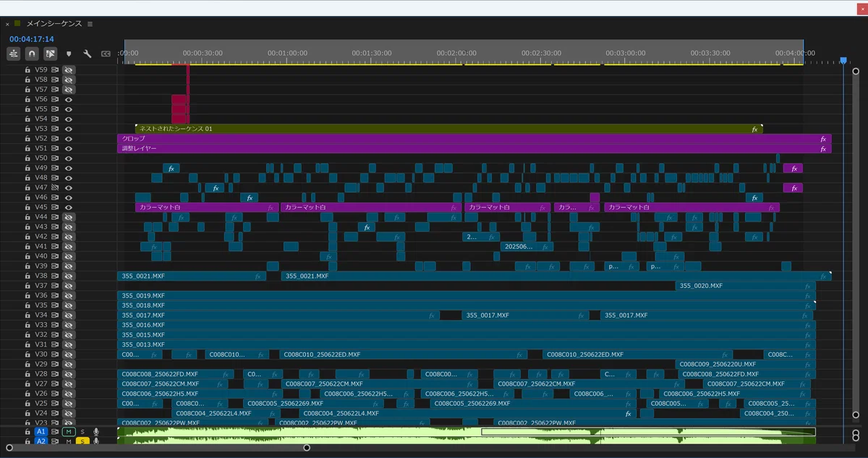
Task: Hide track V56 with eye icon
Action: pyautogui.click(x=69, y=99)
